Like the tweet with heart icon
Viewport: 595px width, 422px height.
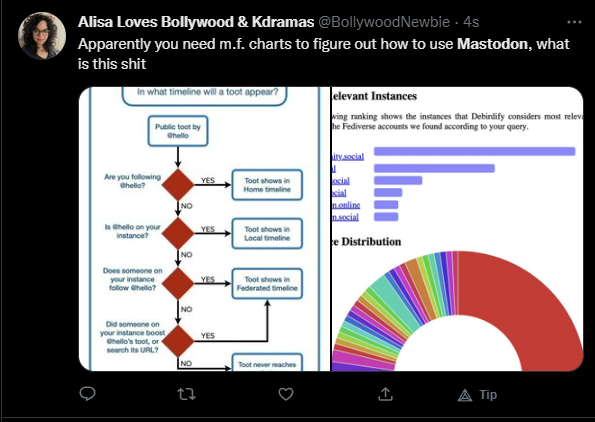(x=286, y=394)
